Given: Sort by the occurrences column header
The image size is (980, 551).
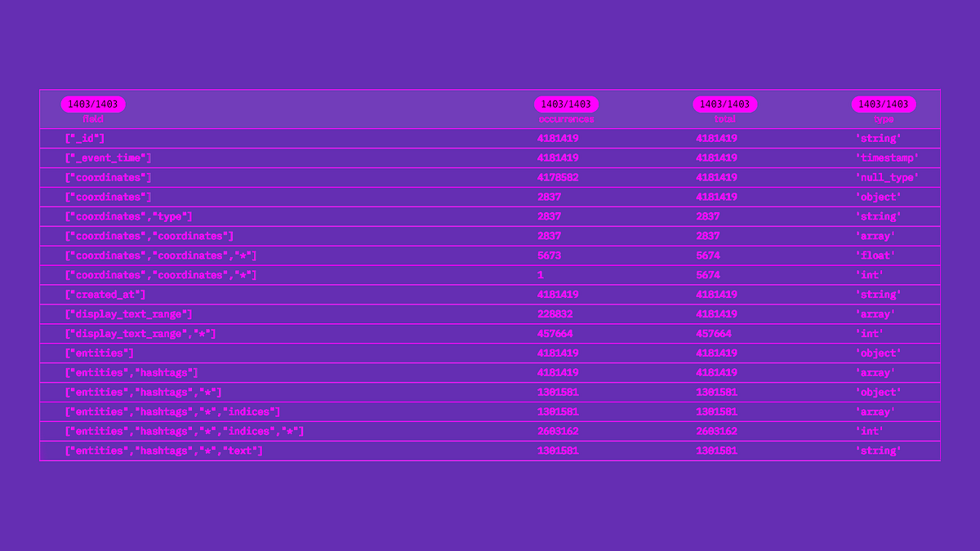Looking at the screenshot, I should tap(567, 118).
